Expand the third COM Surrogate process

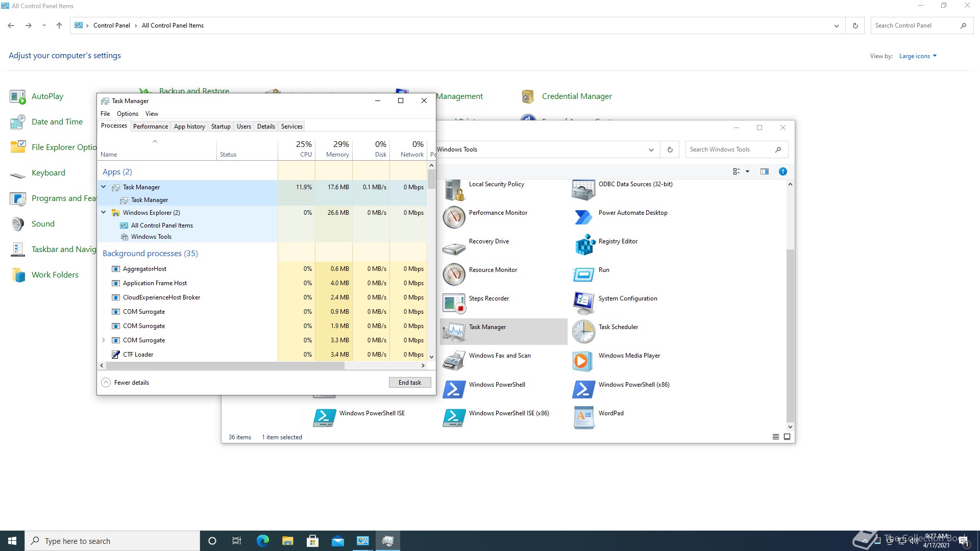tap(104, 340)
